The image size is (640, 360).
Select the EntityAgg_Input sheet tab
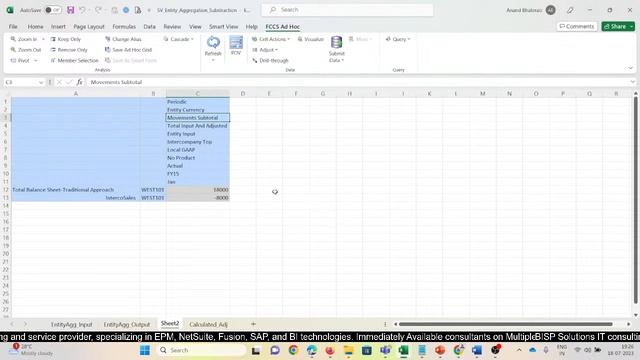click(x=71, y=324)
